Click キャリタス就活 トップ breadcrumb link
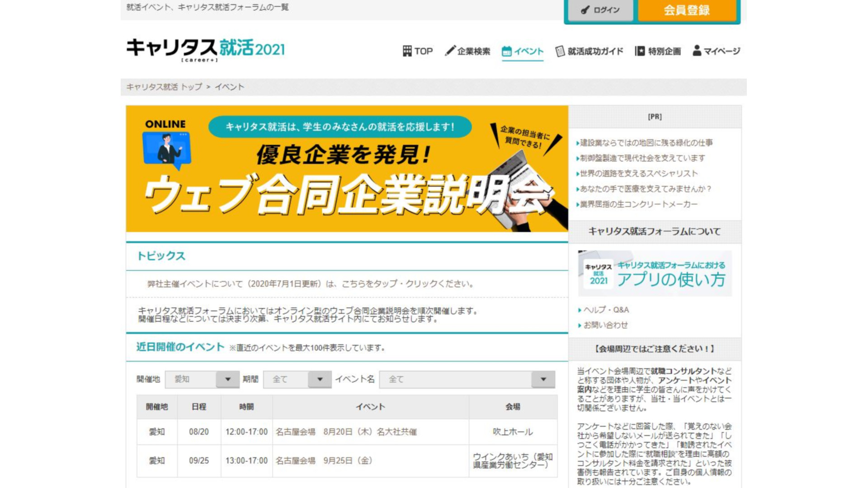This screenshot has width=868, height=488. coord(164,87)
